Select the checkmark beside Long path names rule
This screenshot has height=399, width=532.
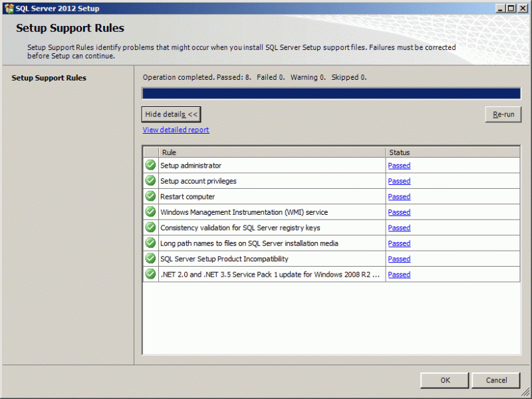pos(150,243)
